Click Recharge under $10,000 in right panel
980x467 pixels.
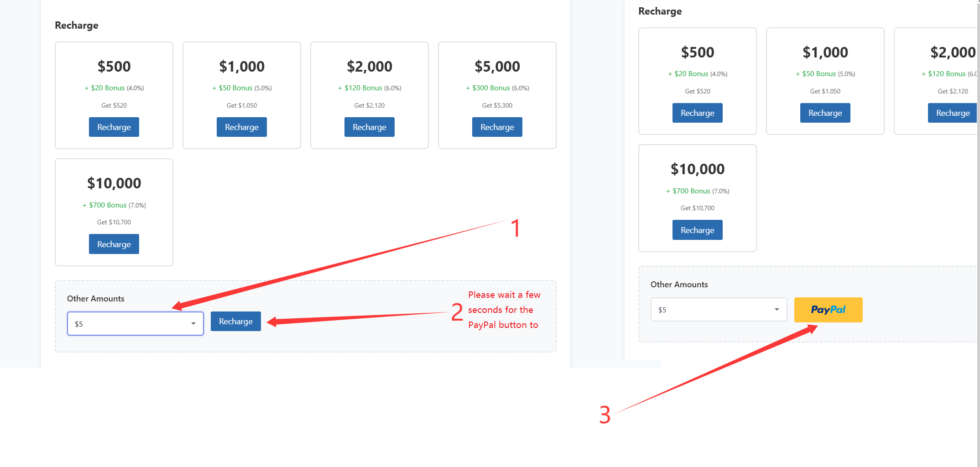[697, 230]
